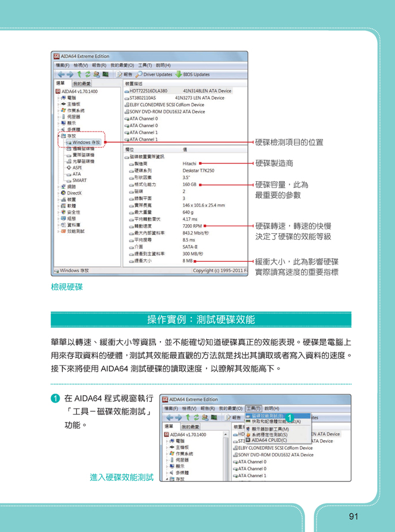Viewport: 395px width, 532px height.
Task: Select ASPI tree item
Action: 74,168
